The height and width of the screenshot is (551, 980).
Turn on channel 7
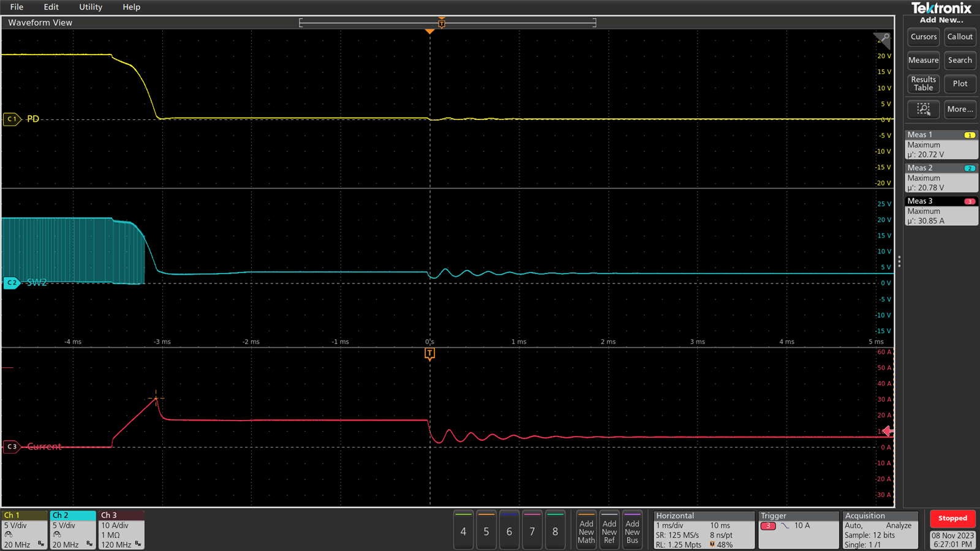(532, 530)
